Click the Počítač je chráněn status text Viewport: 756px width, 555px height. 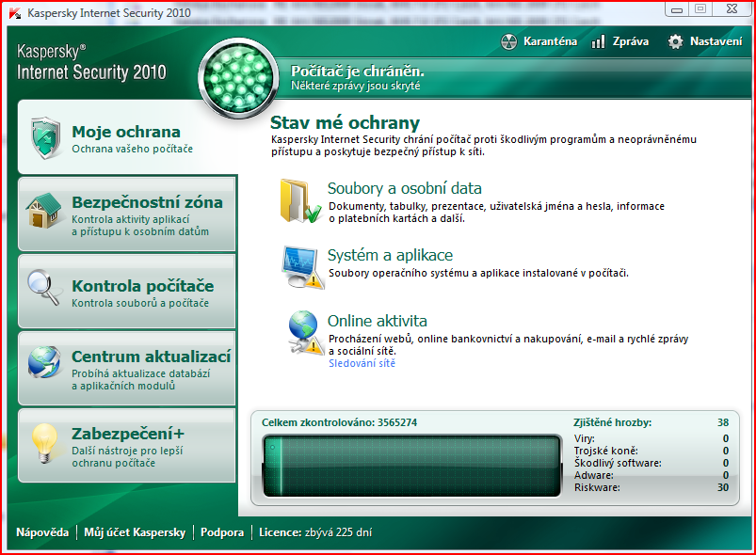click(357, 71)
